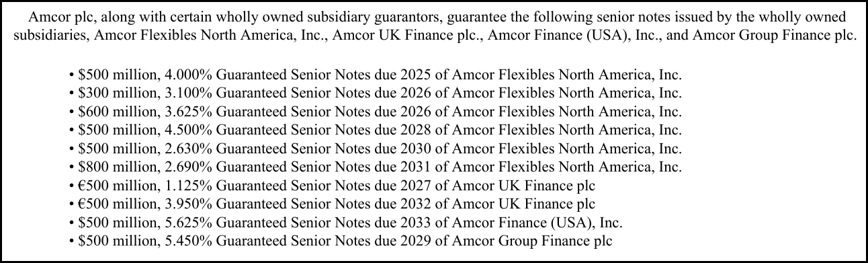868x263 pixels.
Task: Click the introductory paragraph about Amcor plc guarantees
Action: click(x=435, y=26)
